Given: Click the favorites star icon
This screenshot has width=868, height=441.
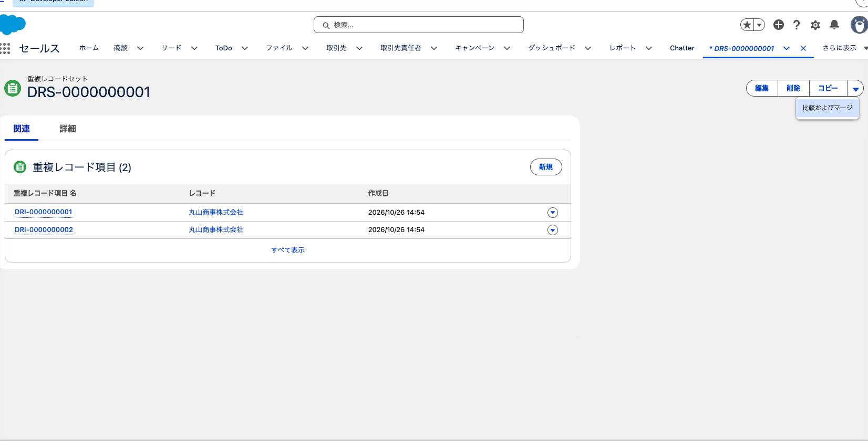Looking at the screenshot, I should pos(747,25).
